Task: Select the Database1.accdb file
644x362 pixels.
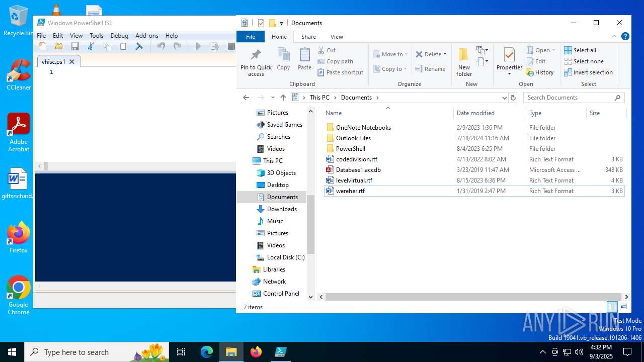Action: [x=358, y=170]
